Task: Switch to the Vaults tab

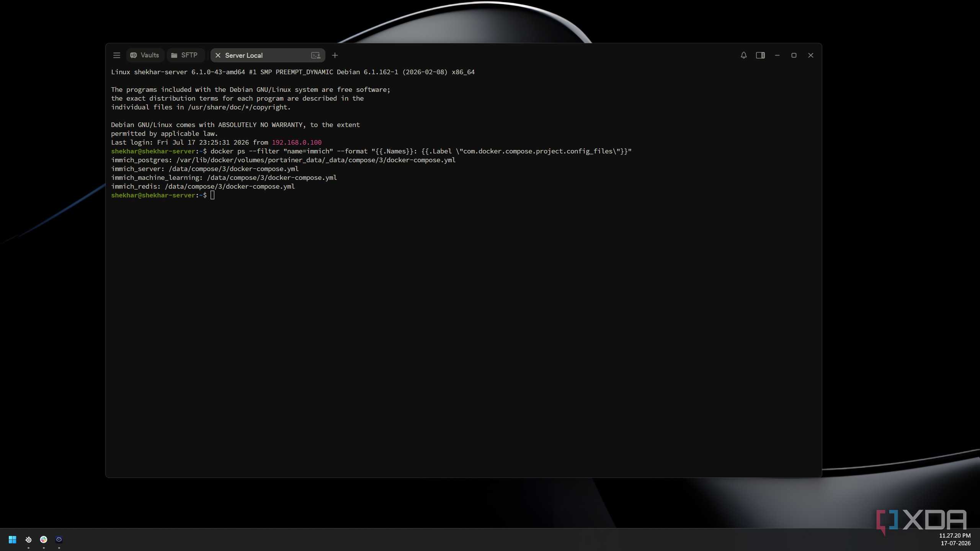Action: pos(145,55)
